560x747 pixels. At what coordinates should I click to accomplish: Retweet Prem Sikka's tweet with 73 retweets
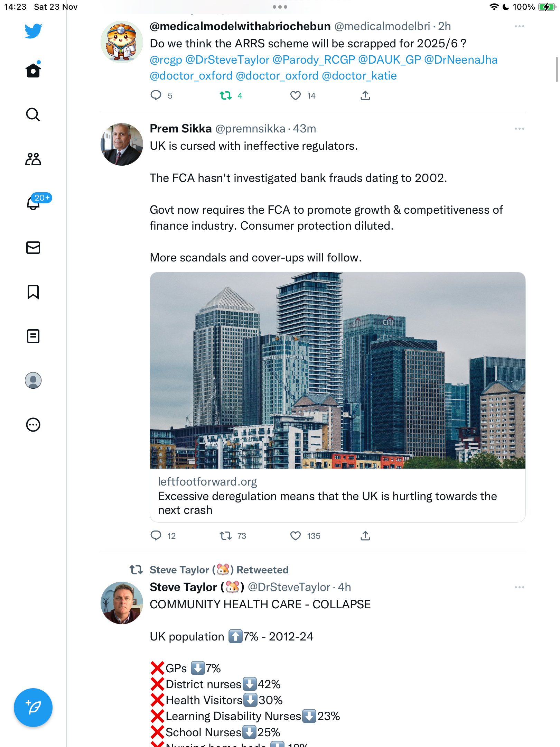point(226,536)
